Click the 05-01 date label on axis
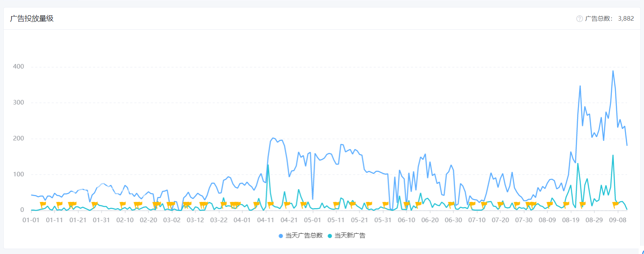The height and width of the screenshot is (254, 644). point(313,220)
